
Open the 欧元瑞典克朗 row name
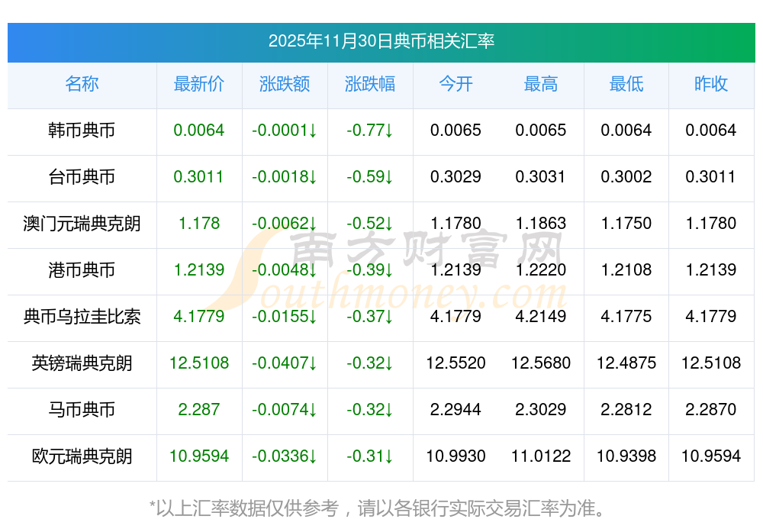pyautogui.click(x=82, y=456)
